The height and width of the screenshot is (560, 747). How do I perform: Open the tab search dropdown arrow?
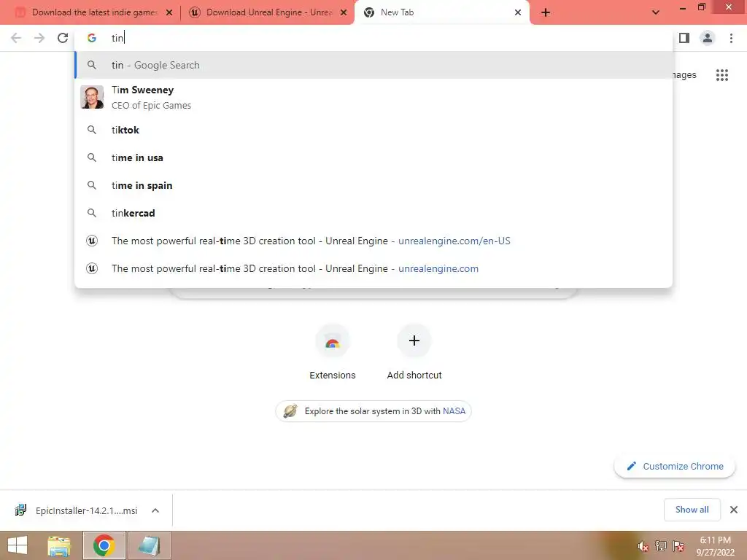(656, 12)
